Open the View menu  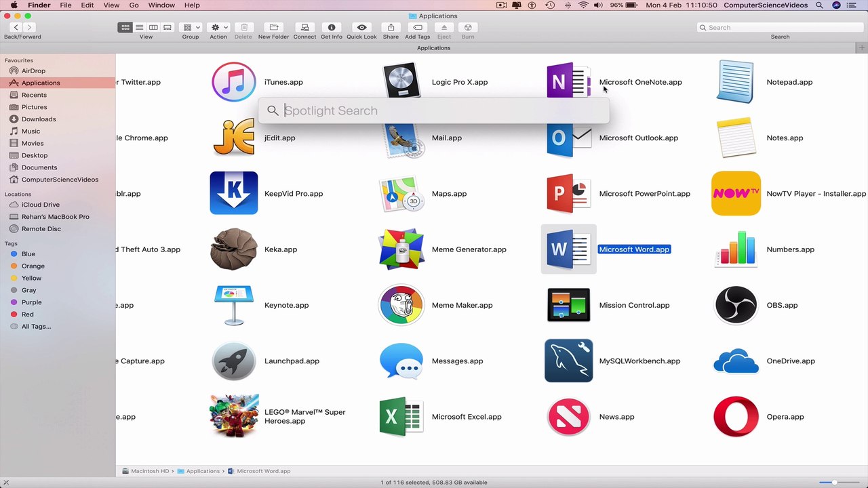coord(111,5)
